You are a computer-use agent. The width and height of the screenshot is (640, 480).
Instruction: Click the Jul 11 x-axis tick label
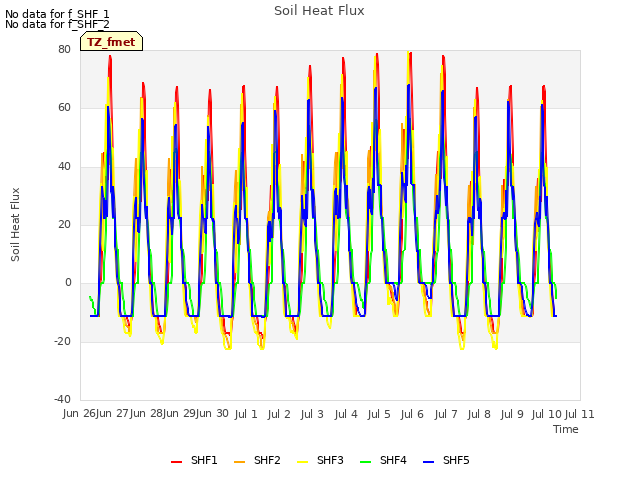tap(579, 414)
